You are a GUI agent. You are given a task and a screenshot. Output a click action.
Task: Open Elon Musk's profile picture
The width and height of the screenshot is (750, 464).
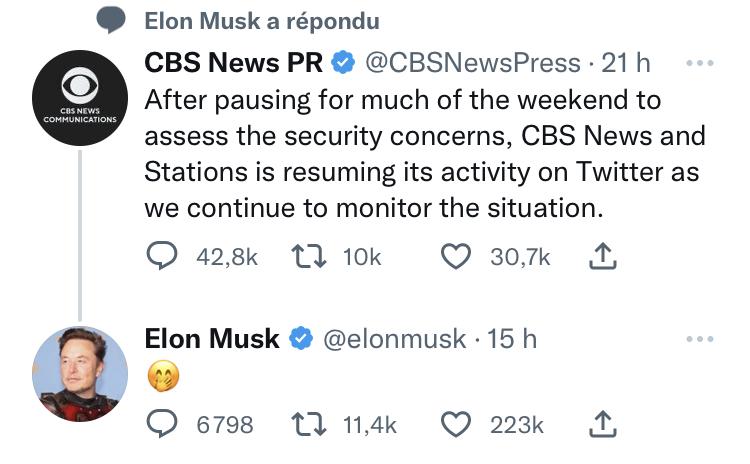[x=80, y=373]
